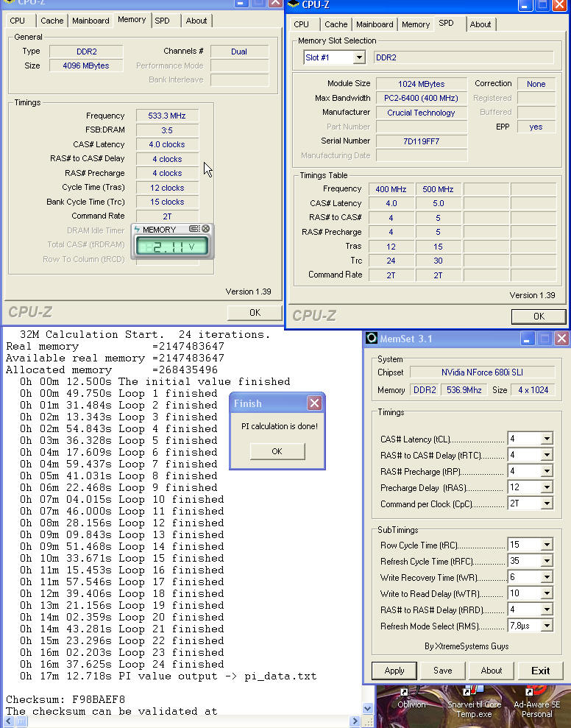Click the Max Bandwidth field PC2-6400 (400 MHz)
Image resolution: width=571 pixels, height=728 pixels.
tap(421, 98)
